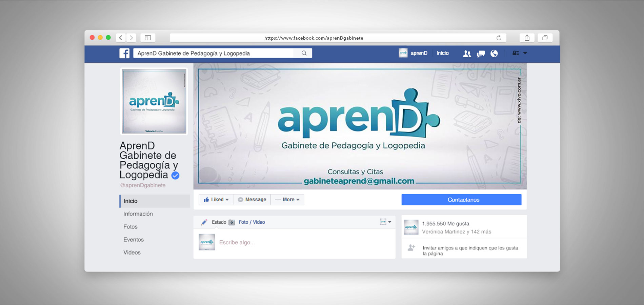
Task: Open the Fotos section
Action: pos(130,227)
